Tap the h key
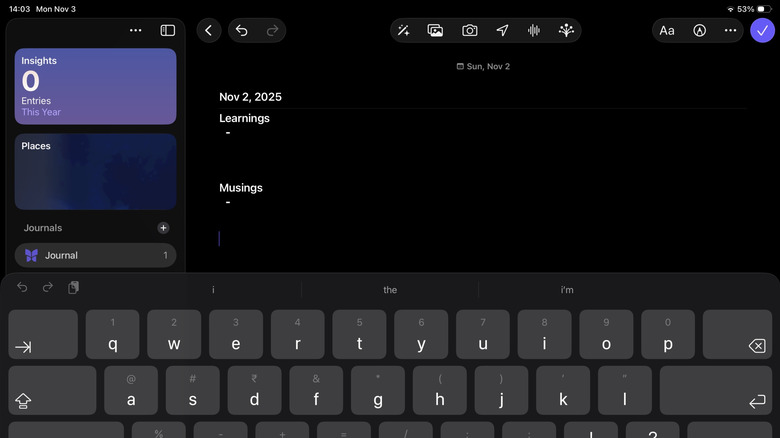The image size is (780, 438). pos(440,390)
